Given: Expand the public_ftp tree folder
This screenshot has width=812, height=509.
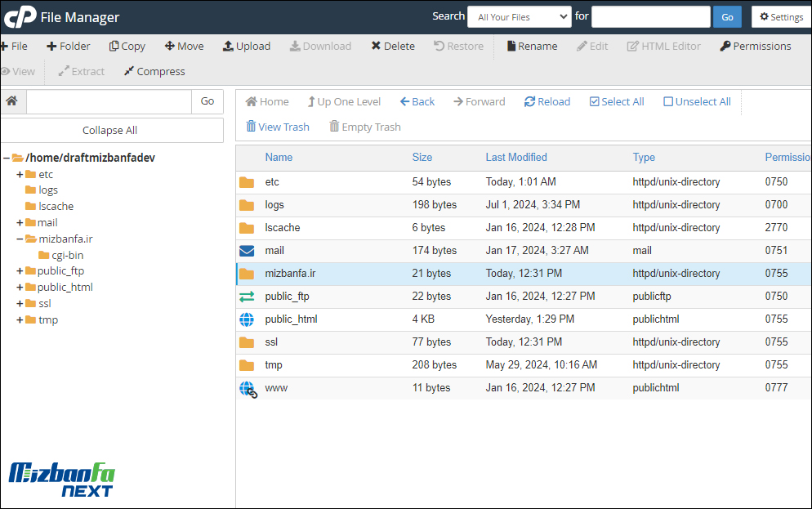Looking at the screenshot, I should 20,270.
